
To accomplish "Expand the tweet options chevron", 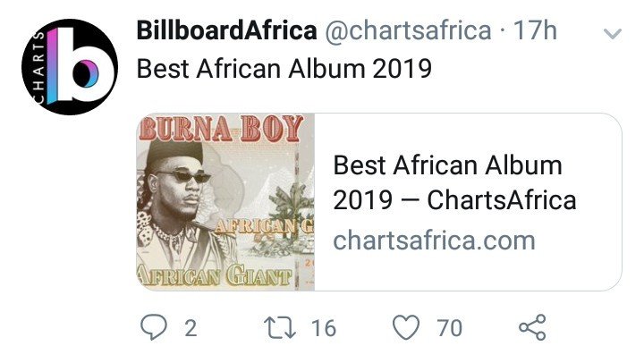I will pyautogui.click(x=613, y=33).
